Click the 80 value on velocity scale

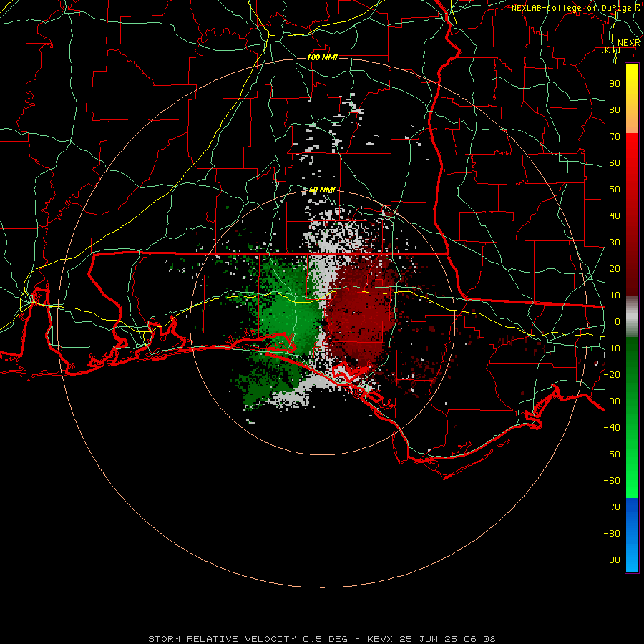coord(615,109)
